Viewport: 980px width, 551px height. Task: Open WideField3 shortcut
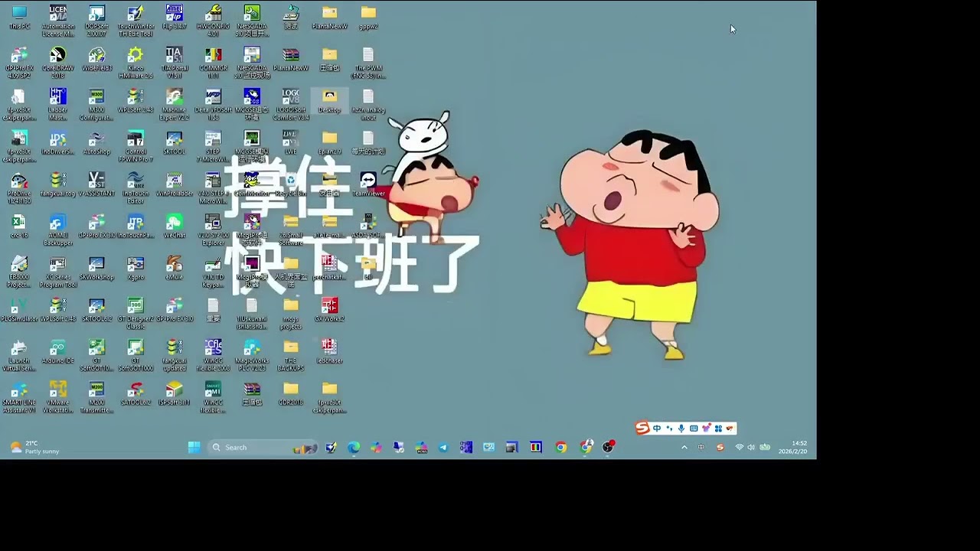96,60
